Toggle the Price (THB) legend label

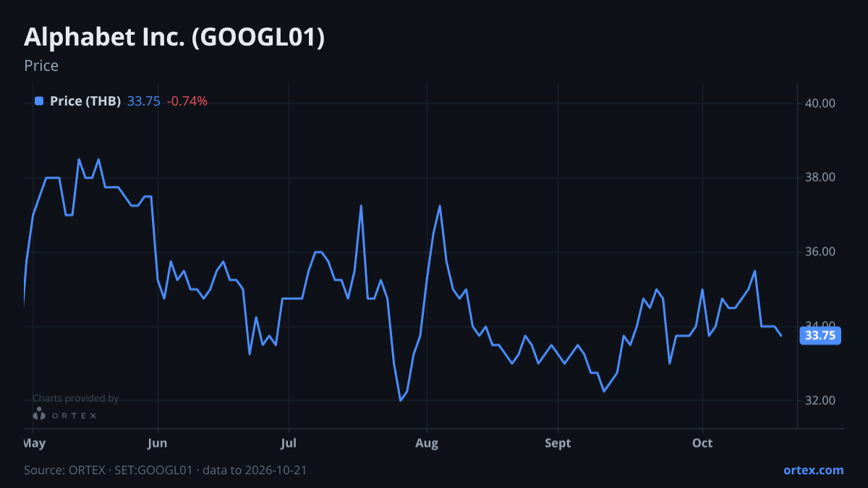click(x=85, y=101)
